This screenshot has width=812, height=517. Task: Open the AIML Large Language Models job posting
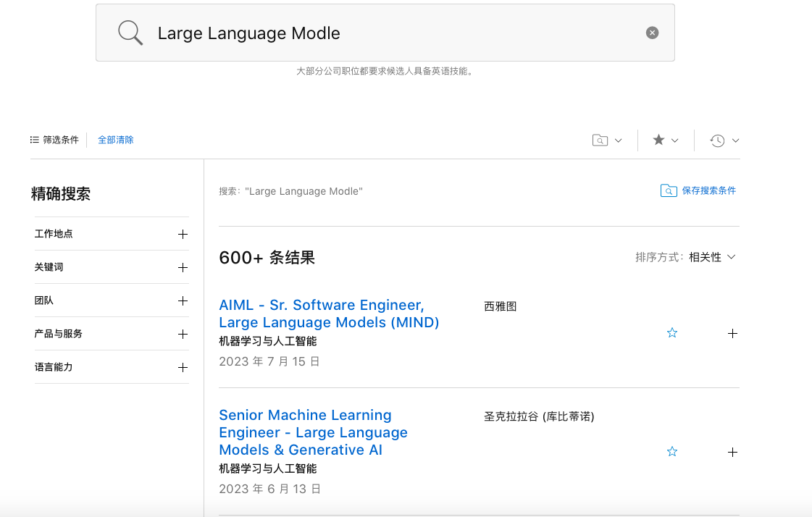329,314
